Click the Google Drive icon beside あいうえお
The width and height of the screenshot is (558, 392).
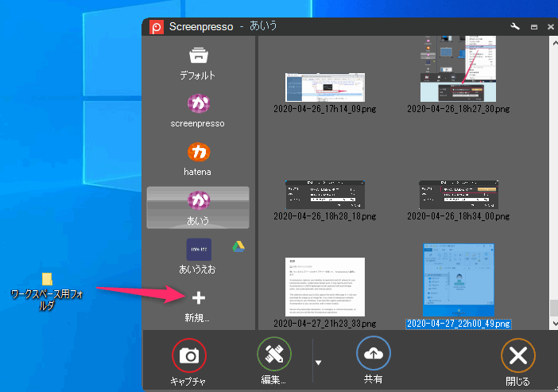pyautogui.click(x=238, y=246)
